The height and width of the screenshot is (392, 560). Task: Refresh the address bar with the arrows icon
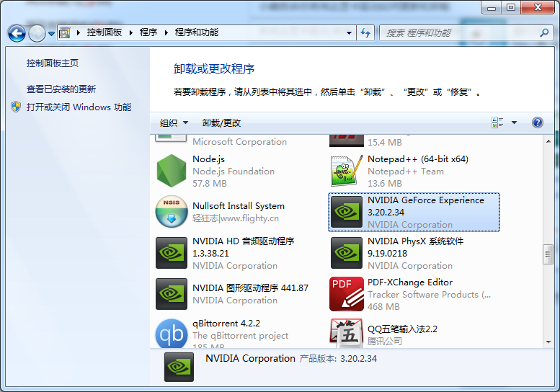point(365,33)
